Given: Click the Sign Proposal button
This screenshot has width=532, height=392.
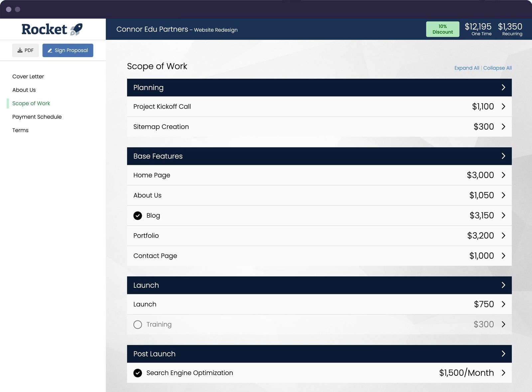Looking at the screenshot, I should pyautogui.click(x=68, y=50).
